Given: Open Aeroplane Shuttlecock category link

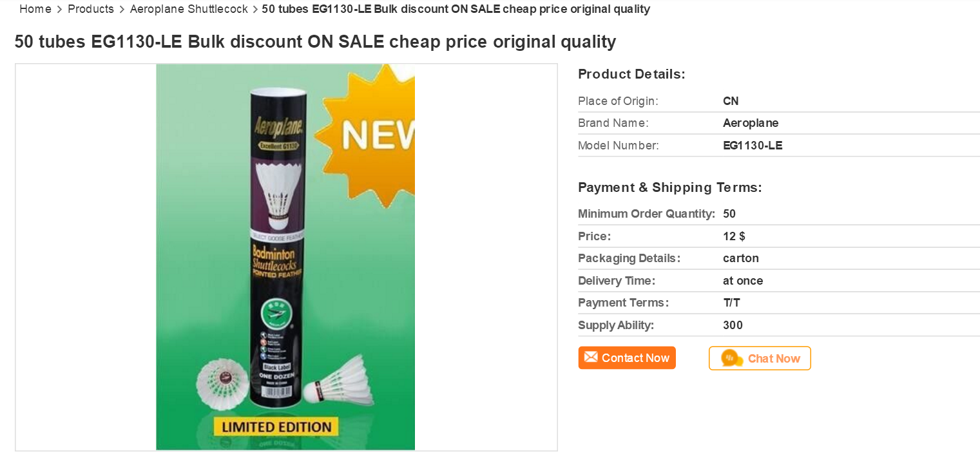Looking at the screenshot, I should click(x=189, y=9).
